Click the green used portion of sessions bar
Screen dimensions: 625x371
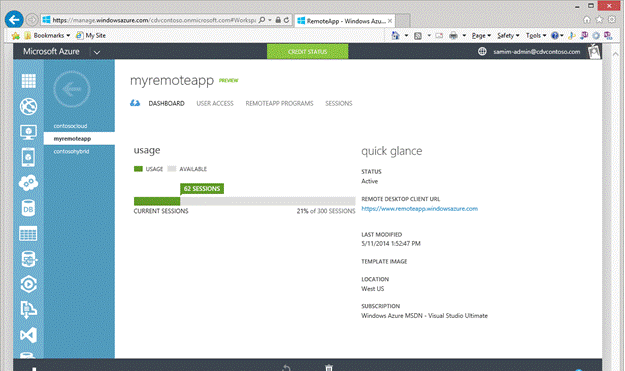(157, 201)
